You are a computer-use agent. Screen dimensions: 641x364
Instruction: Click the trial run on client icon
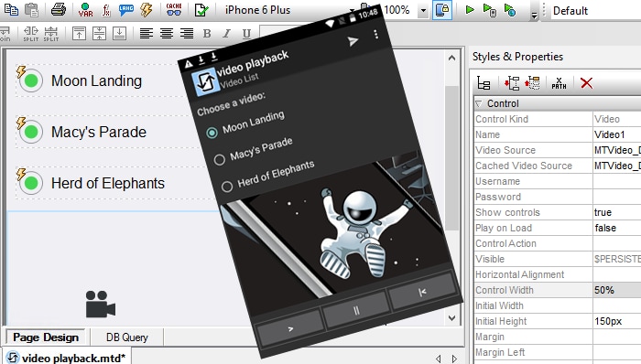[x=489, y=10]
